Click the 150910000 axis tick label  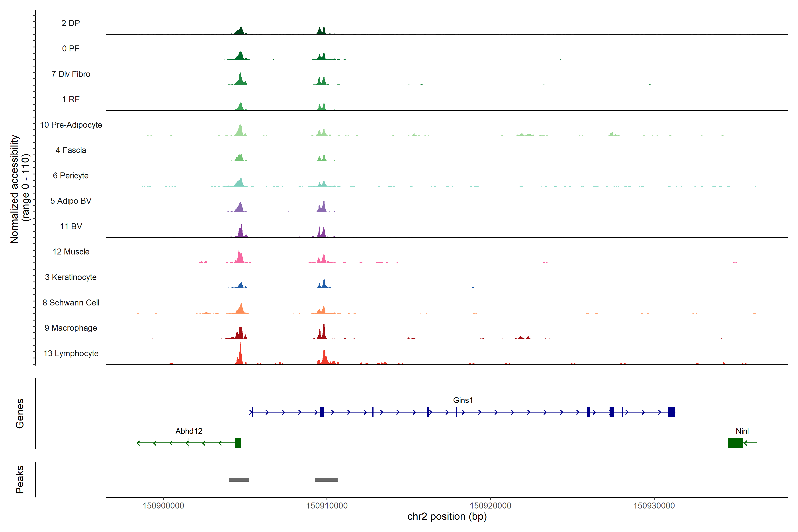pyautogui.click(x=327, y=506)
